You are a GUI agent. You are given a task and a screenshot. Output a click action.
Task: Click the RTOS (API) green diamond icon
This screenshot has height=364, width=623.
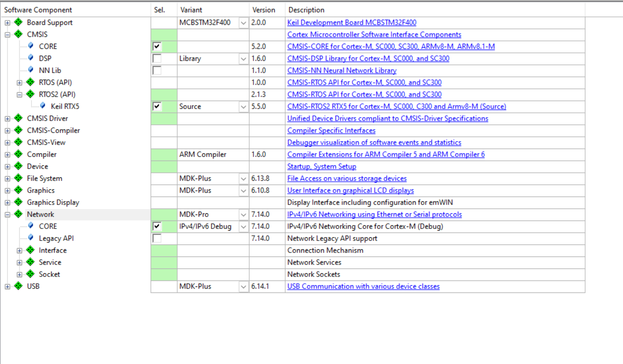click(x=30, y=82)
